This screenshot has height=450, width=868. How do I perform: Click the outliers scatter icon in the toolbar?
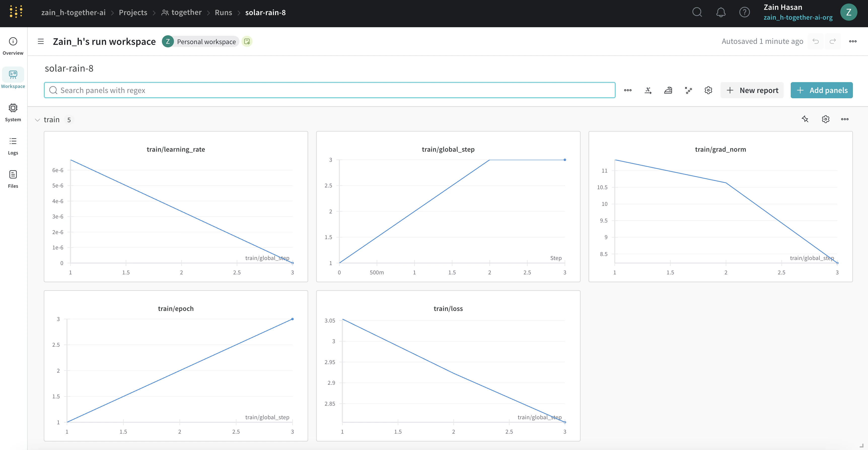pos(688,90)
